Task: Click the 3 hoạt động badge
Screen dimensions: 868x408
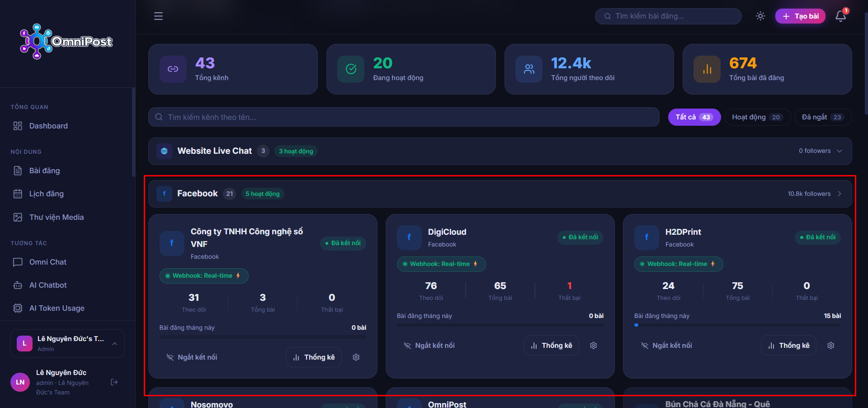Action: click(296, 151)
